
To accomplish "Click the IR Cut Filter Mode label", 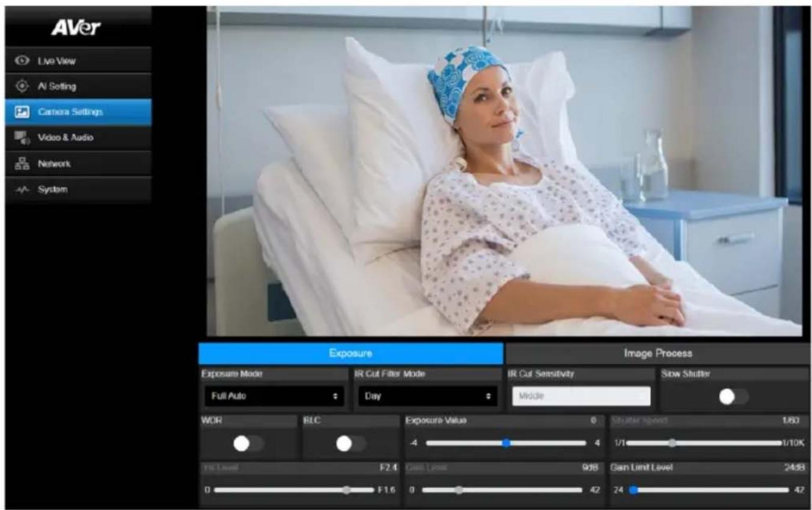I will tap(391, 373).
